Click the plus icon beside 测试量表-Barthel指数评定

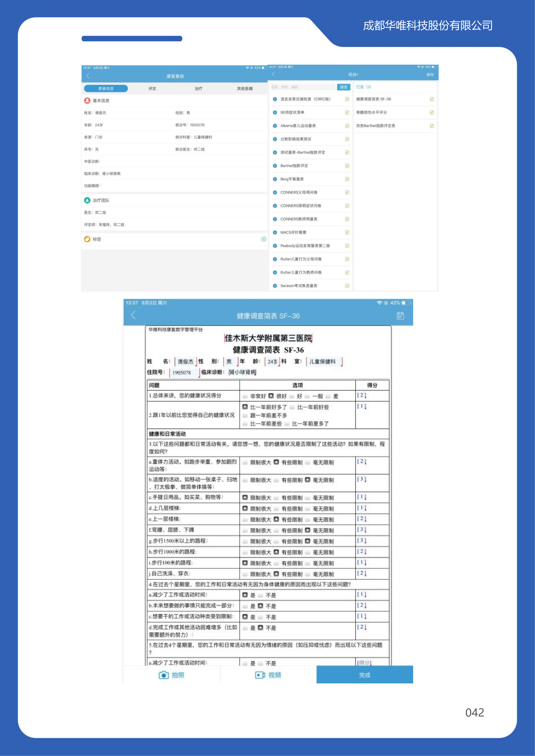tap(275, 152)
